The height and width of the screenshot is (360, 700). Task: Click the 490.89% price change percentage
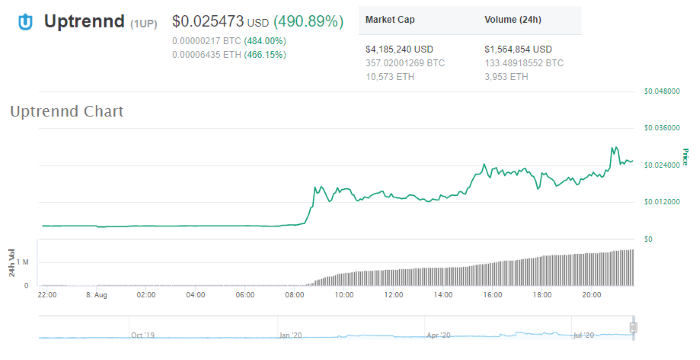point(308,21)
